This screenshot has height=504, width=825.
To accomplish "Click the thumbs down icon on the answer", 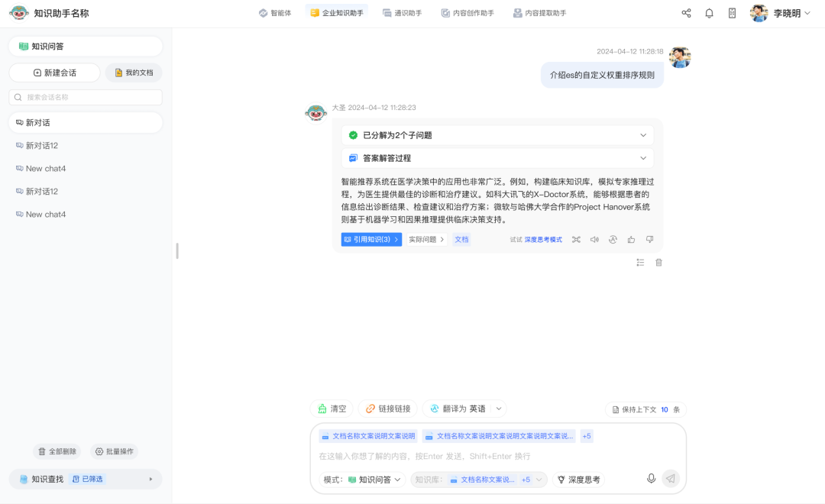I will click(649, 240).
